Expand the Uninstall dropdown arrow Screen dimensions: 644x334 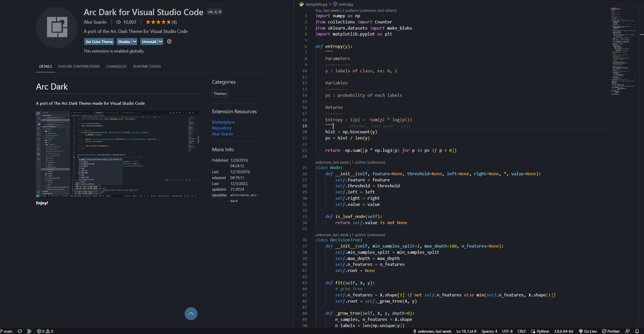[x=160, y=42]
